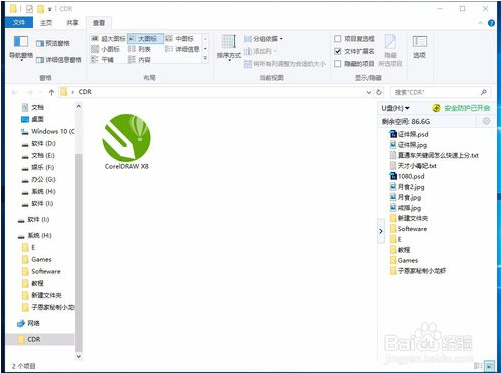The image size is (501, 373).
Task: Toggle the 详细信息窗格 details pane
Action: click(58, 60)
